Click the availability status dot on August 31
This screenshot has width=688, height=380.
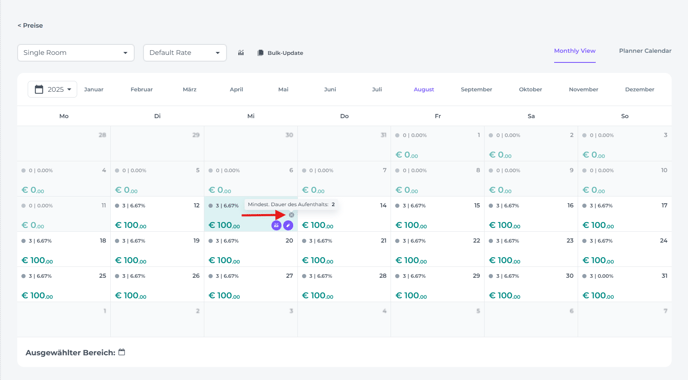point(584,276)
